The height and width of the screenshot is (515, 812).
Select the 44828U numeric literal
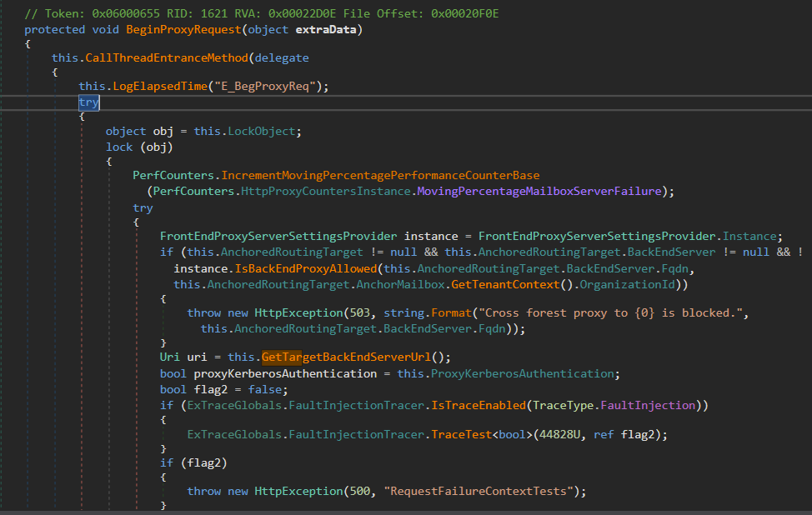click(x=559, y=435)
